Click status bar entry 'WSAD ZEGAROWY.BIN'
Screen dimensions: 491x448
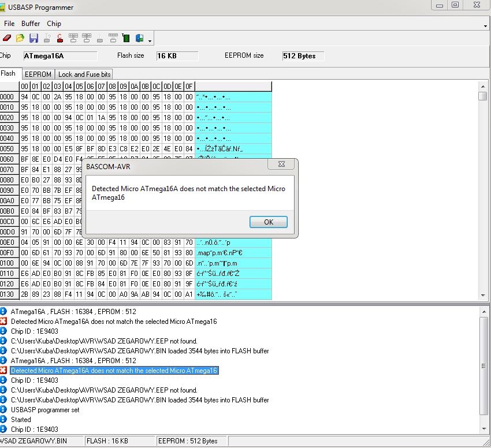click(x=33, y=441)
